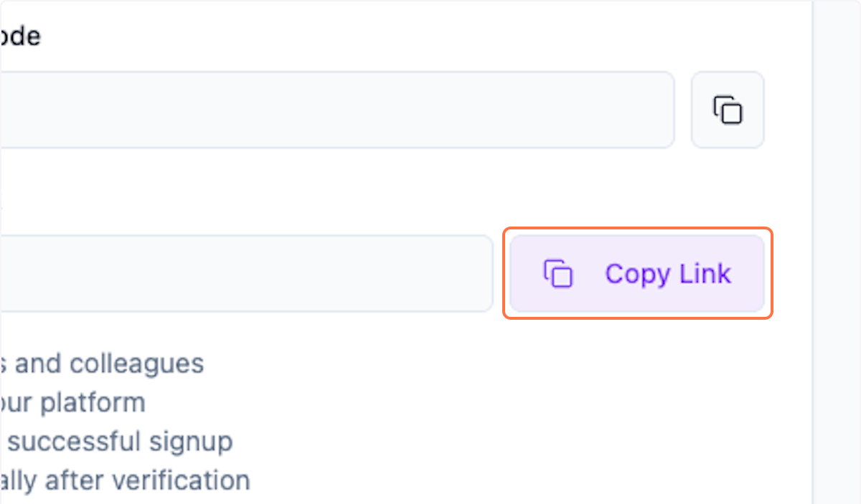Click the panel edge divider on the right

coord(812,251)
